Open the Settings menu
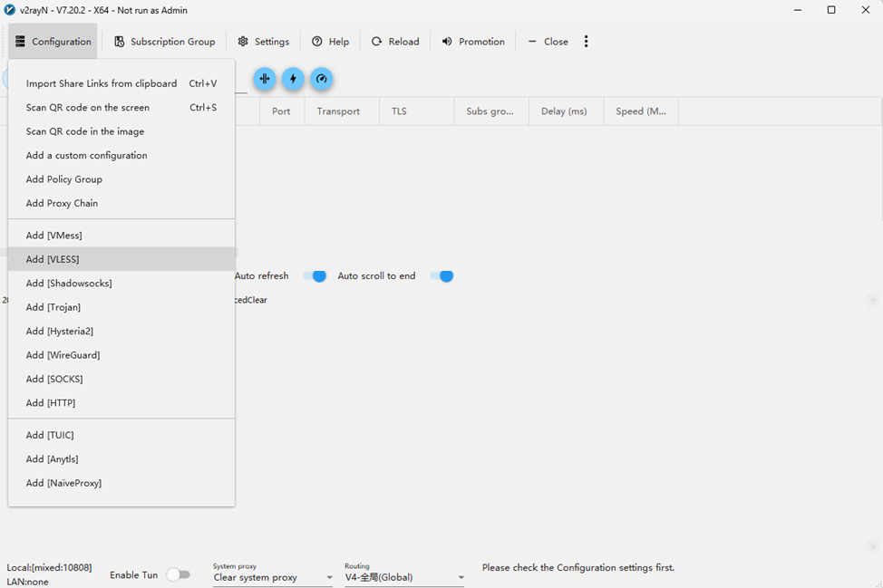 (x=263, y=42)
